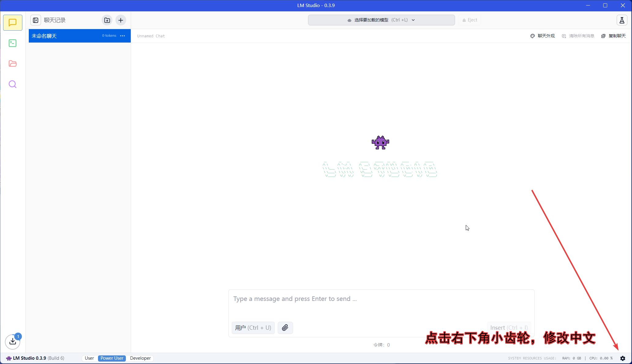Viewport: 632px width, 364px height.
Task: Click the Unnamed Chat title text
Action: coord(151,36)
